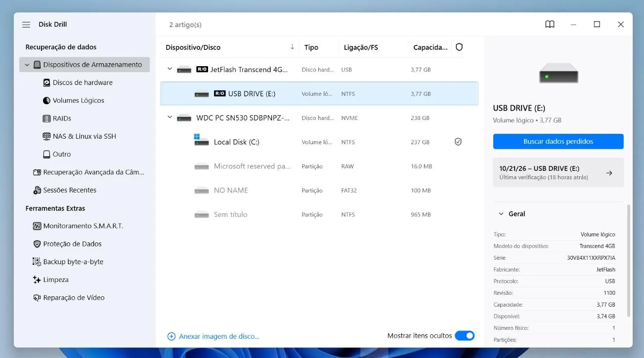Click the Tipo column header

311,47
